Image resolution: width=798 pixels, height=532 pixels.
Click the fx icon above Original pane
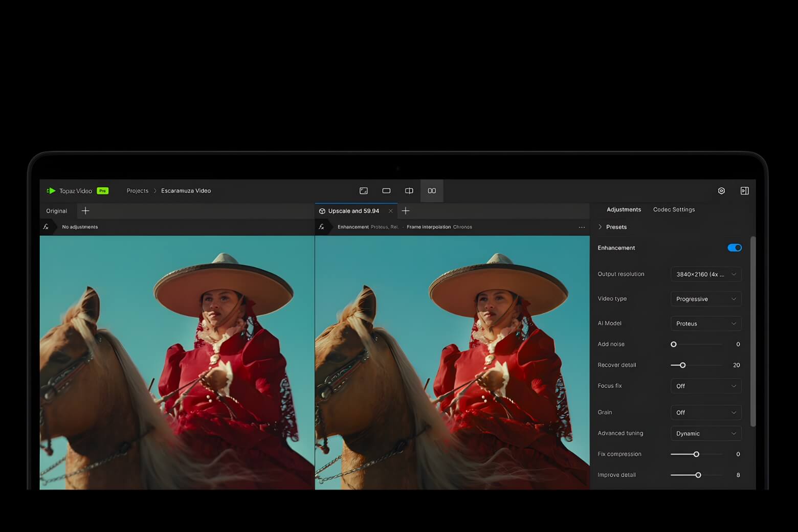click(x=46, y=227)
